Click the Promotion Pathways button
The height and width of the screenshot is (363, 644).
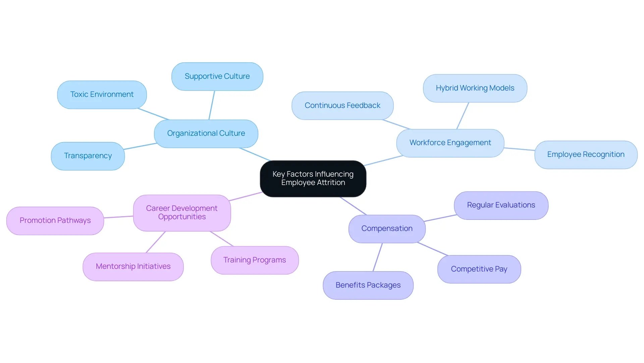coord(55,219)
